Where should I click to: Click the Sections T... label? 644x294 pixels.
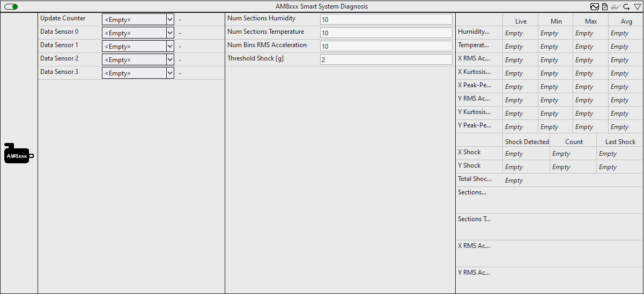(474, 219)
